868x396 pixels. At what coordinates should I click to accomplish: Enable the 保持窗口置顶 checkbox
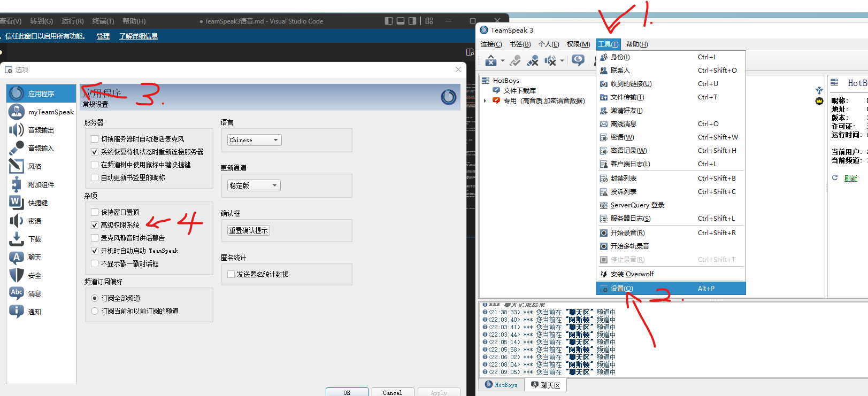coord(95,212)
